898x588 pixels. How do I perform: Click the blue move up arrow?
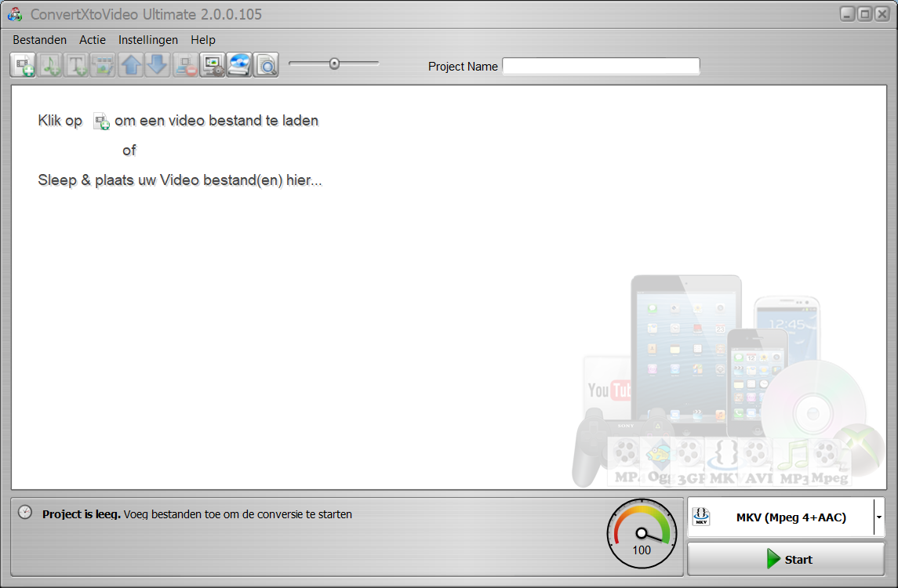(130, 65)
